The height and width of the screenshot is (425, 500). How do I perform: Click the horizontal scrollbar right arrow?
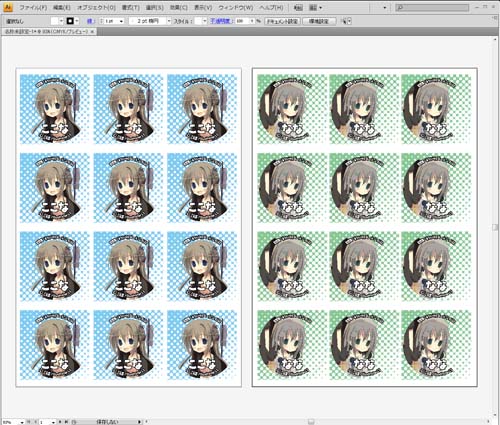coord(489,422)
